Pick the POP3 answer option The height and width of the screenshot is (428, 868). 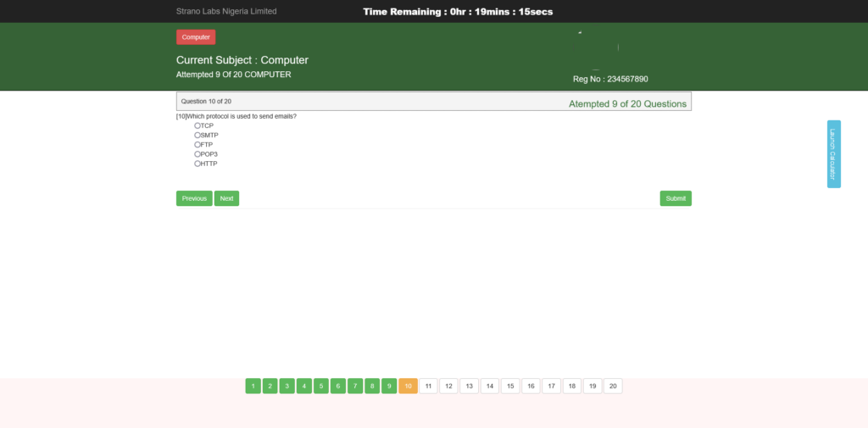(x=198, y=154)
